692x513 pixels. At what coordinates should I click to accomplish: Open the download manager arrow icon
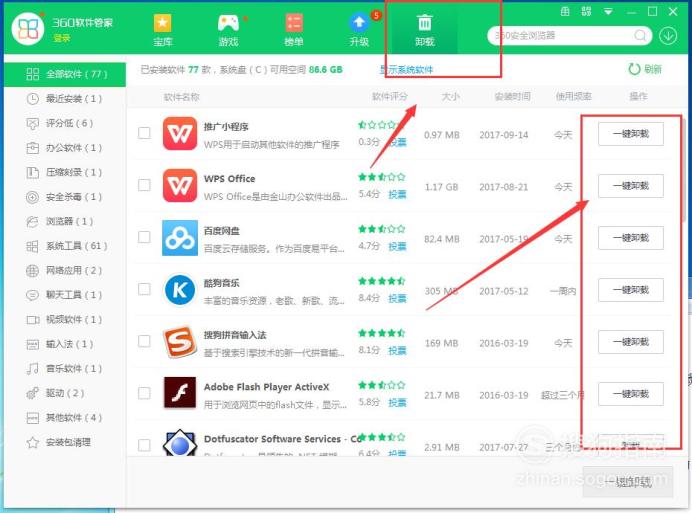coord(668,35)
